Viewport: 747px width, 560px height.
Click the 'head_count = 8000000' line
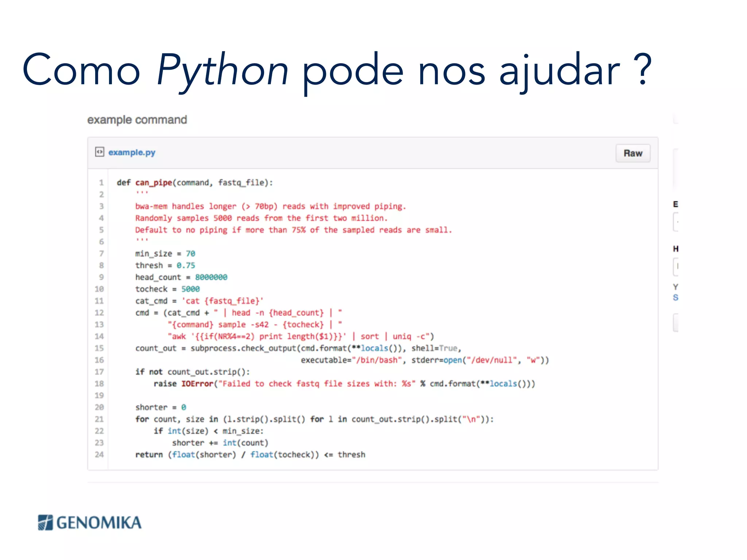tap(181, 277)
